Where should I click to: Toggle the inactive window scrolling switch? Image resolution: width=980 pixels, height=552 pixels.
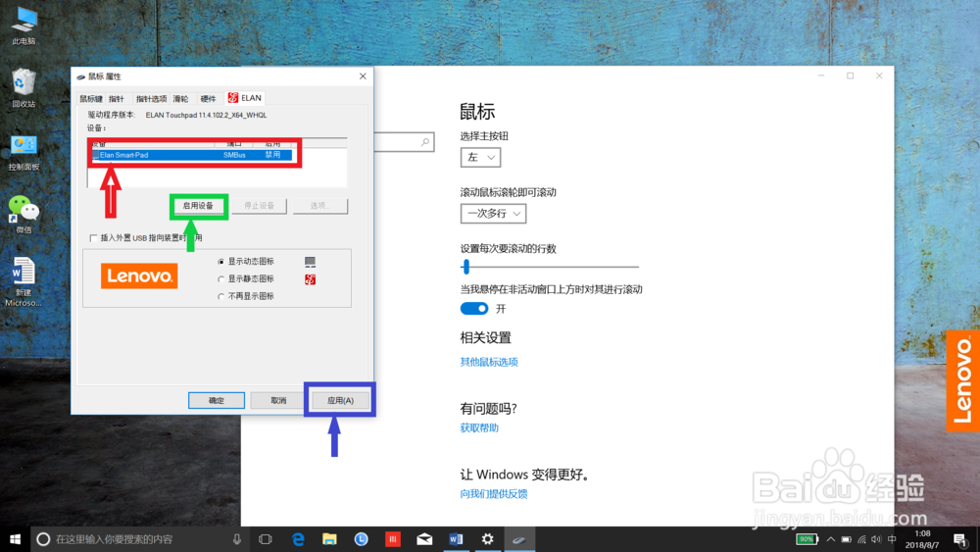(x=474, y=308)
